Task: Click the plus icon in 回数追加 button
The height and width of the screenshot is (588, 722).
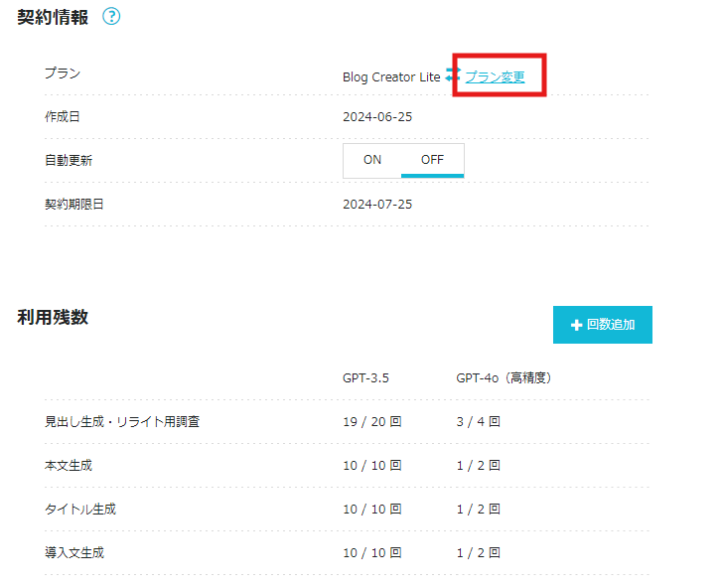Action: click(x=576, y=325)
